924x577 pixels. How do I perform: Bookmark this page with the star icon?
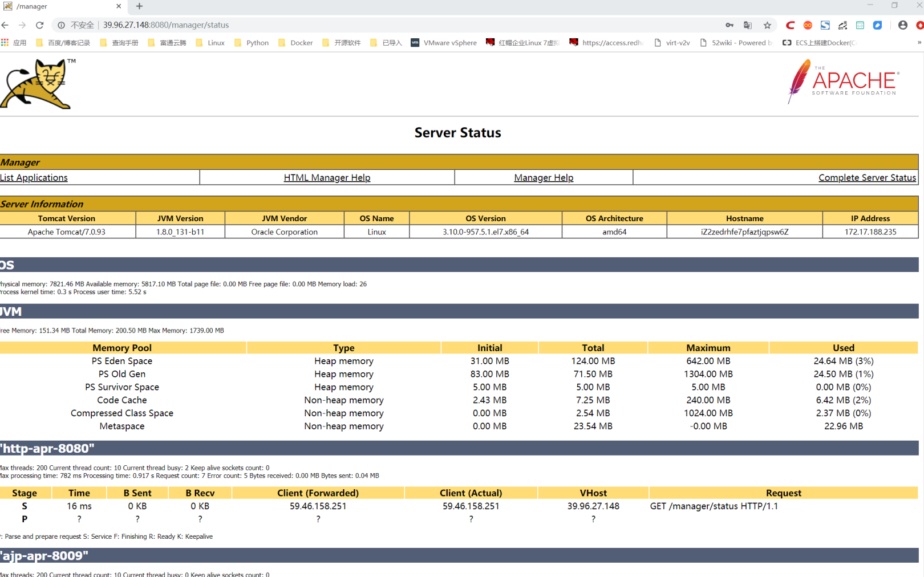767,25
